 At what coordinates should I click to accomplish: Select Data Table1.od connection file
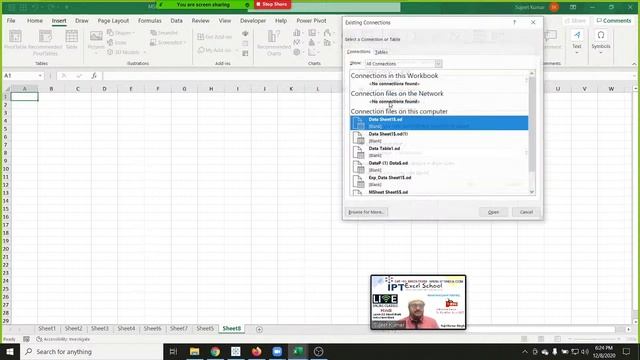point(439,152)
